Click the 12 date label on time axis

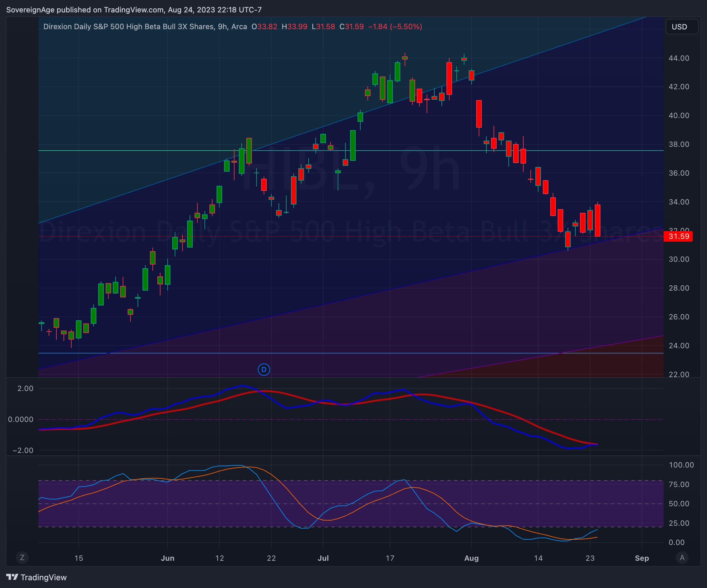220,558
